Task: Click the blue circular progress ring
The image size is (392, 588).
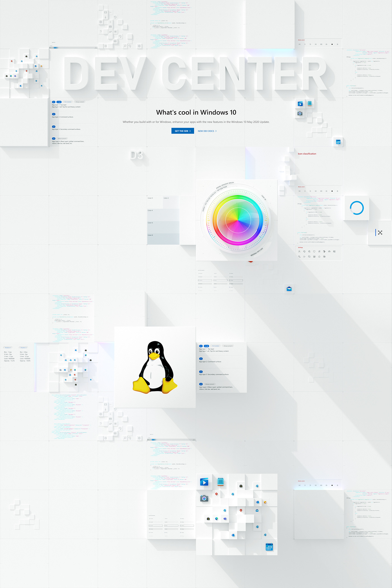Action: (x=357, y=208)
